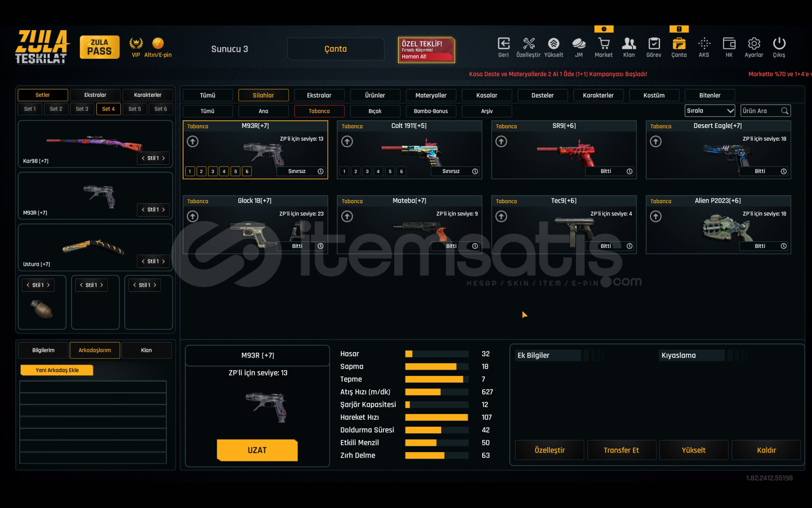
Task: Click the Kaldır remove button
Action: tap(766, 450)
